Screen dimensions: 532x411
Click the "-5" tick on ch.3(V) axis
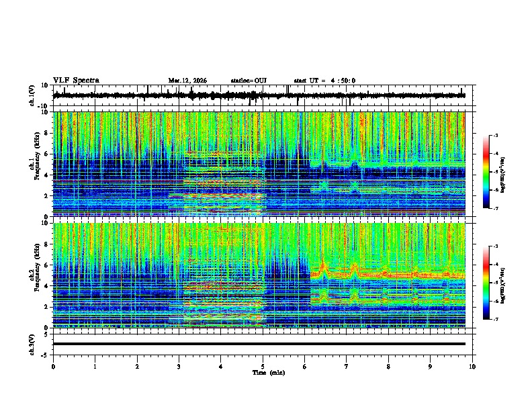[x=46, y=355]
